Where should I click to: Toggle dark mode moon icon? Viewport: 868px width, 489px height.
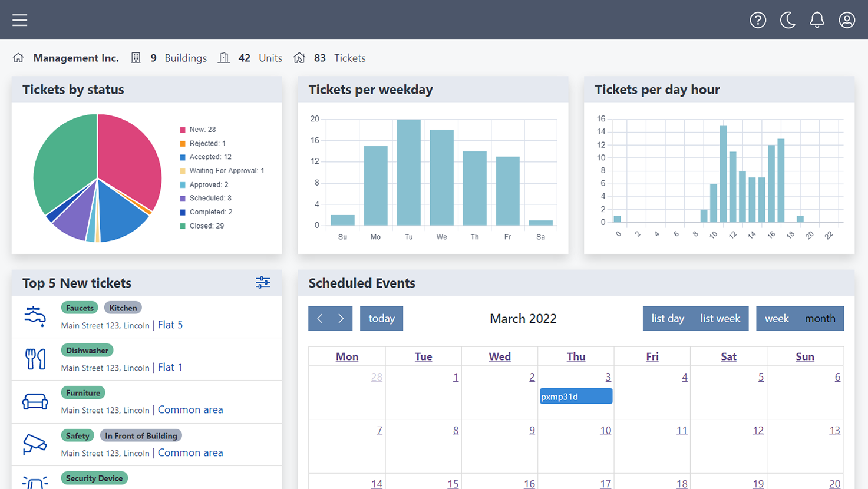click(x=787, y=20)
